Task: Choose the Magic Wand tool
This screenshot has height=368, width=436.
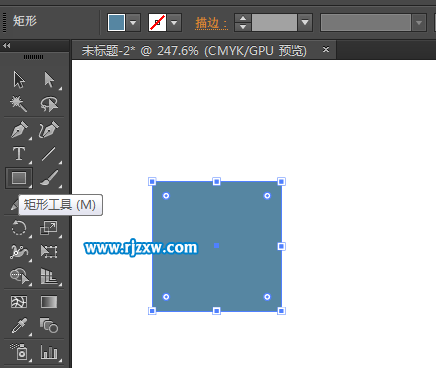Action: [x=18, y=103]
